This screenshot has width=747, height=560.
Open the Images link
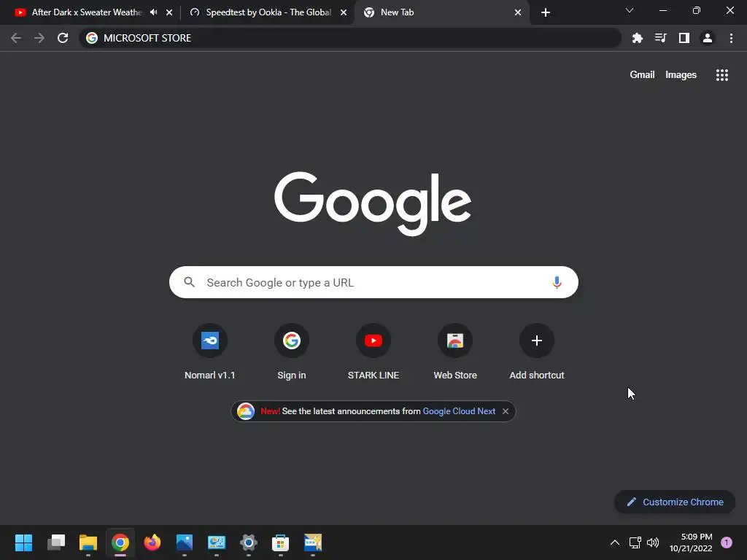[681, 75]
